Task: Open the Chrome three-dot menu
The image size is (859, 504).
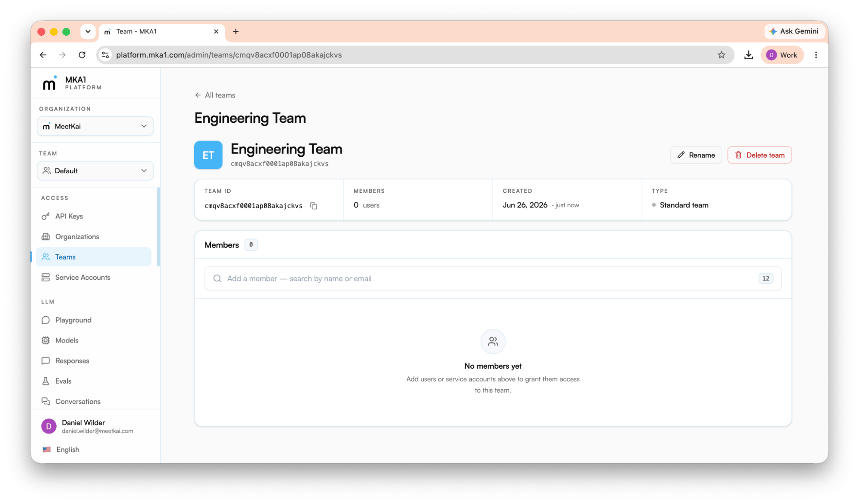Action: [x=816, y=55]
